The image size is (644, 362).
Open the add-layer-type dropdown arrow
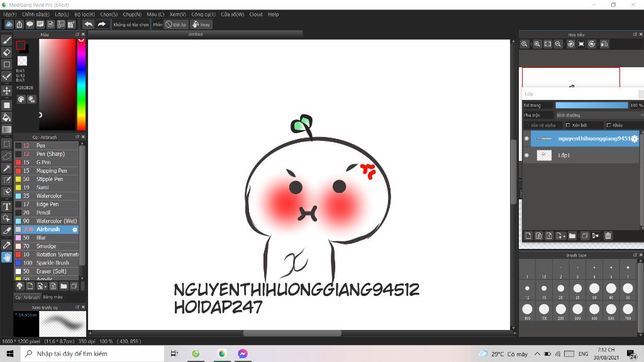coord(564,236)
